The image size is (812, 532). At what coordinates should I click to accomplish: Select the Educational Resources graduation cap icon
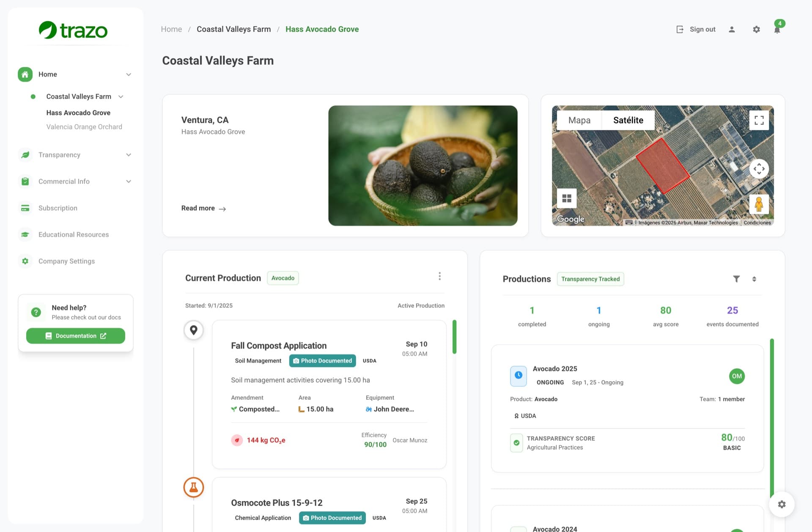(25, 234)
